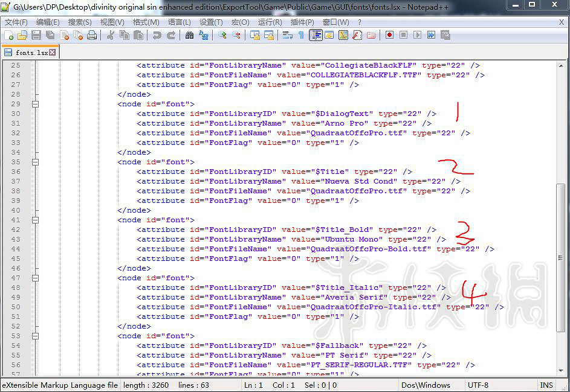Close the fonts.lsx tab

(53, 53)
